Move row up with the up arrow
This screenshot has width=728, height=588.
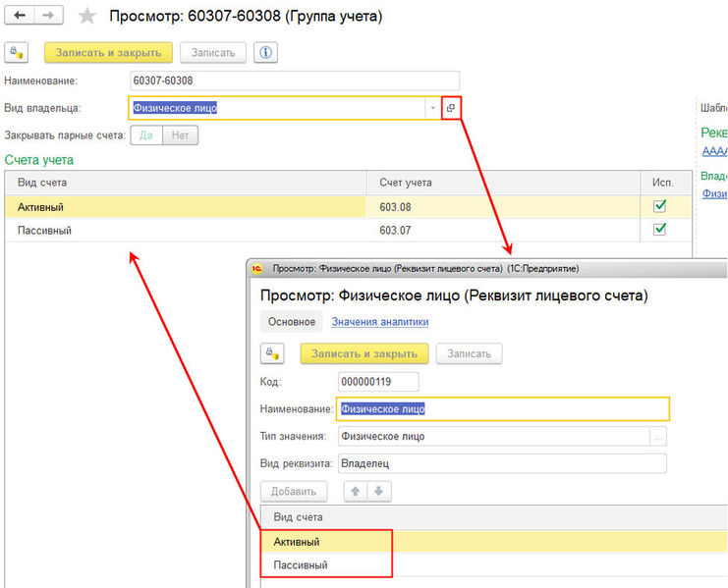[x=355, y=491]
